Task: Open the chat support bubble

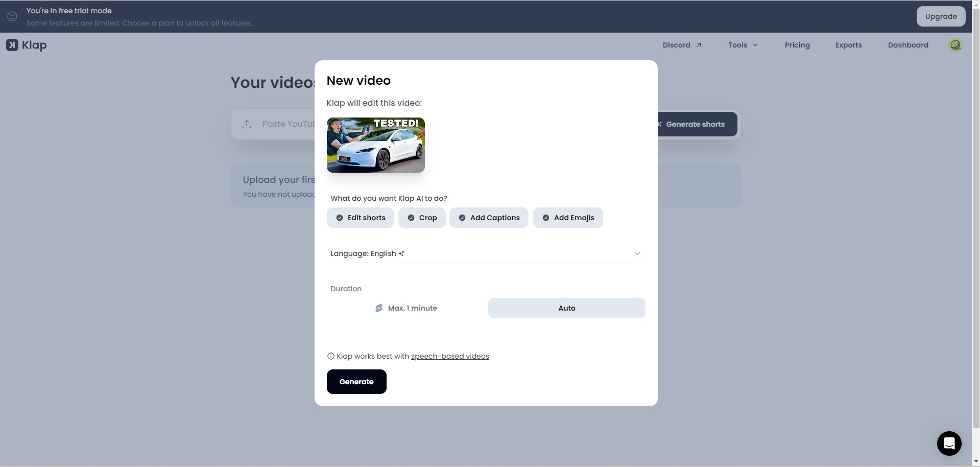Action: pos(949,443)
